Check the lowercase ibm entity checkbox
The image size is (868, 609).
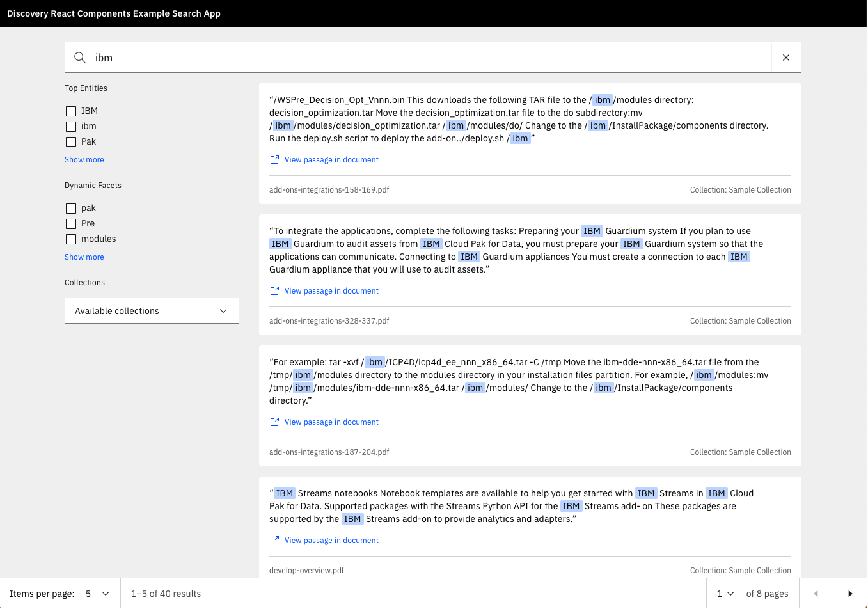pos(71,127)
